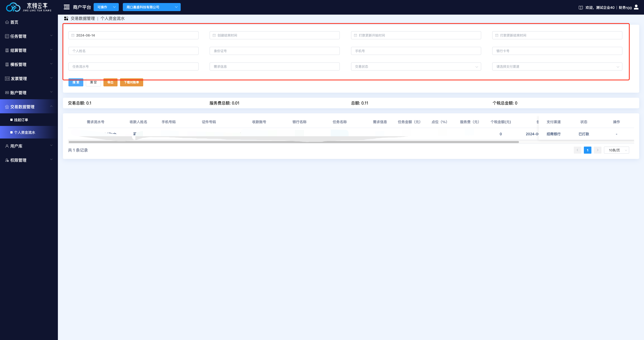Click the 发票管理 sidebar icon
The height and width of the screenshot is (340, 644).
7,79
